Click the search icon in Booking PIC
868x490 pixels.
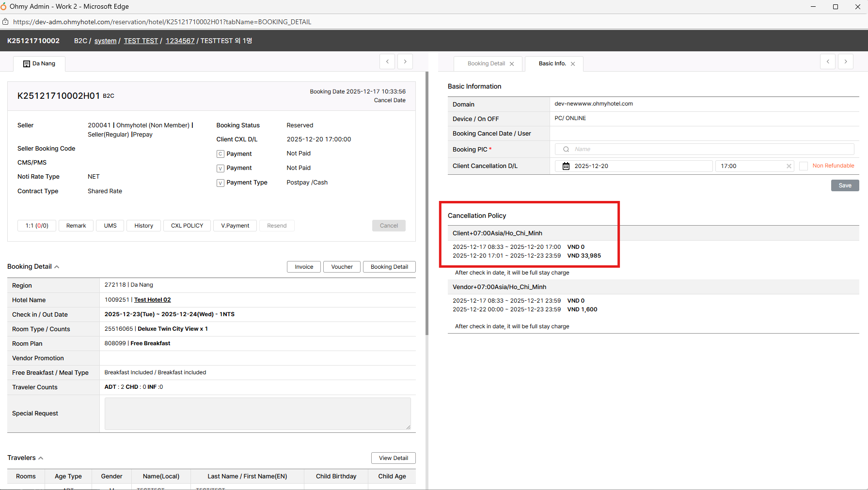(x=566, y=149)
